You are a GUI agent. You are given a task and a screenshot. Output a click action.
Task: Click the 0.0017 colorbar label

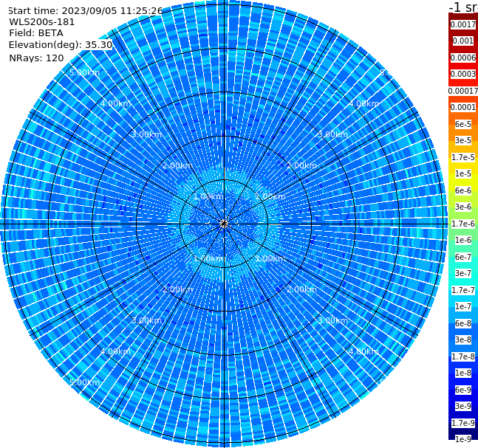pos(463,24)
